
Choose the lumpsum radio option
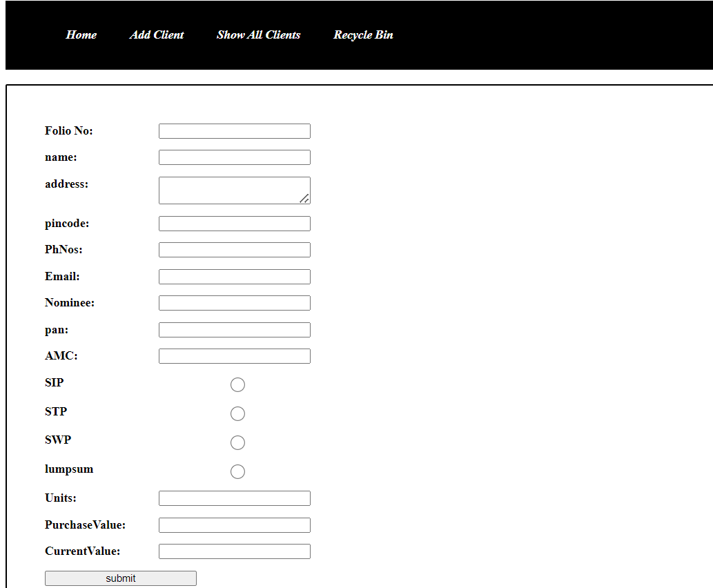(x=237, y=471)
